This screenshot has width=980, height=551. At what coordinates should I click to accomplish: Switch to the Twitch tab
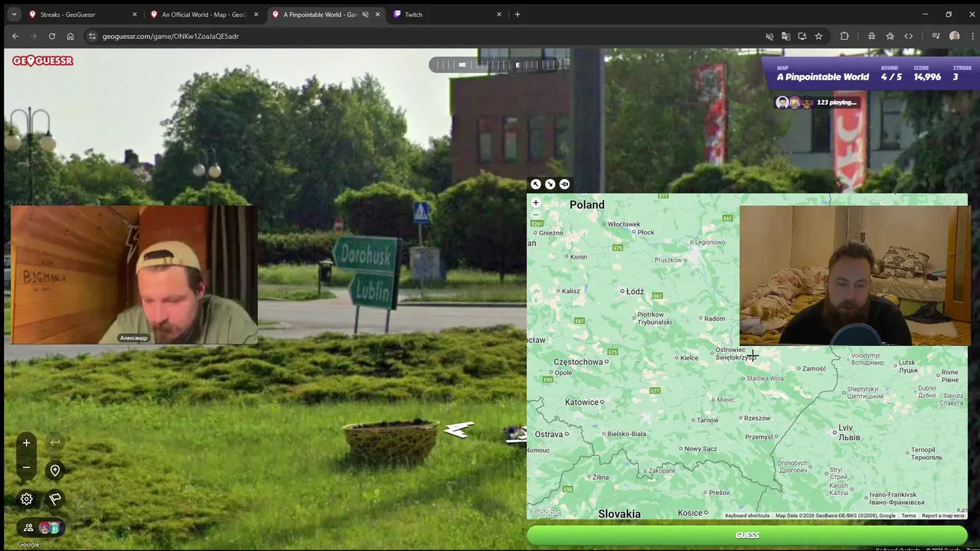(447, 15)
